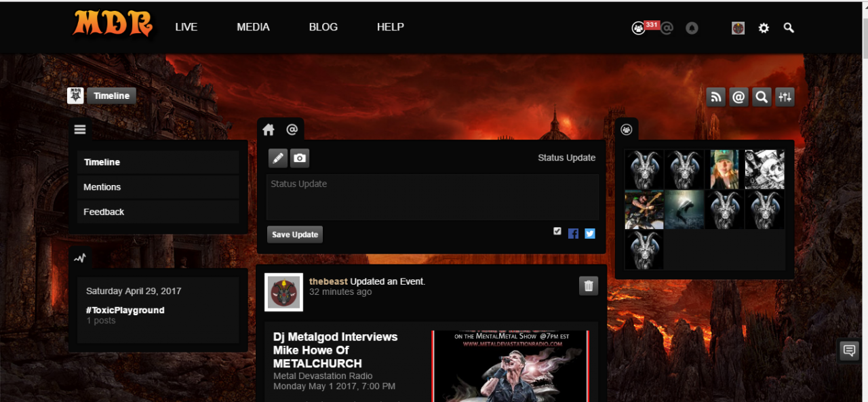Open the chat bubble icon on right edge
Image resolution: width=868 pixels, height=402 pixels.
[849, 350]
